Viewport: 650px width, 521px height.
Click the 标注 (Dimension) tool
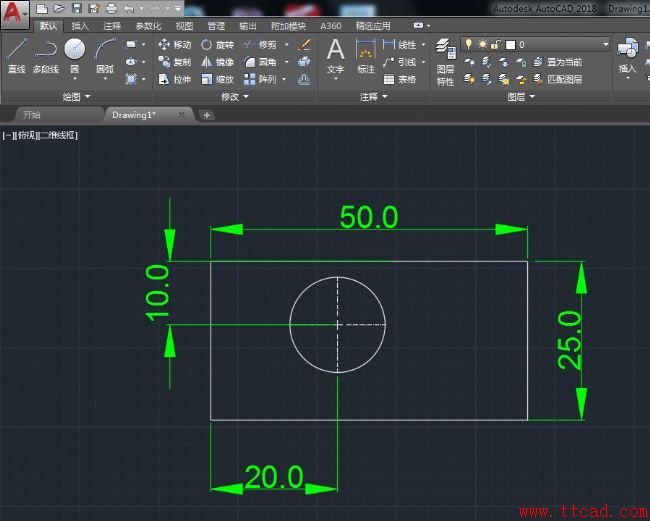click(x=366, y=56)
